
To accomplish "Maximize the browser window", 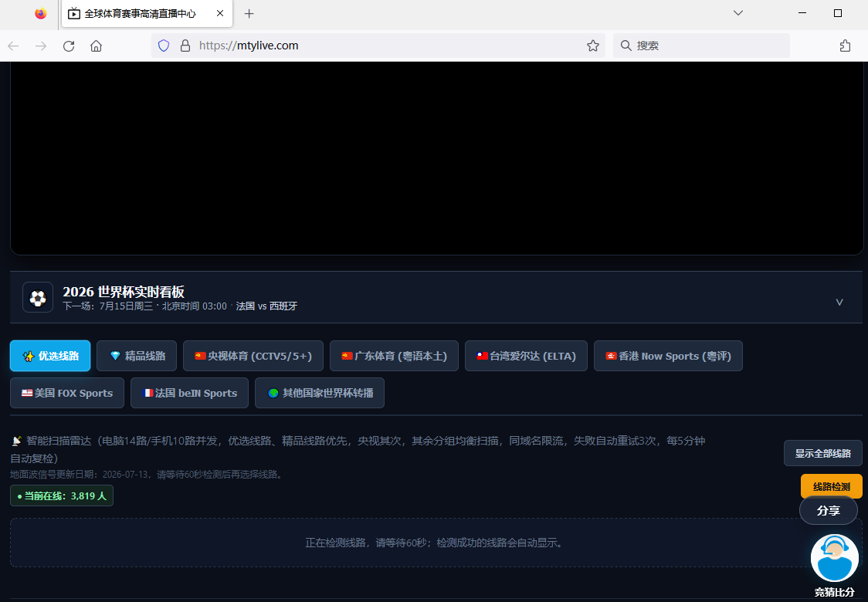I will [x=838, y=12].
